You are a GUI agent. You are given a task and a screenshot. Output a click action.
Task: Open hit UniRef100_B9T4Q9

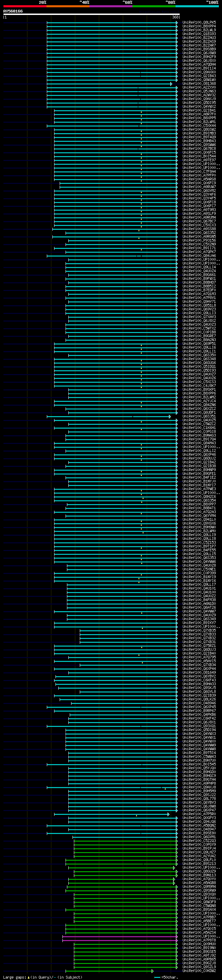click(x=199, y=137)
